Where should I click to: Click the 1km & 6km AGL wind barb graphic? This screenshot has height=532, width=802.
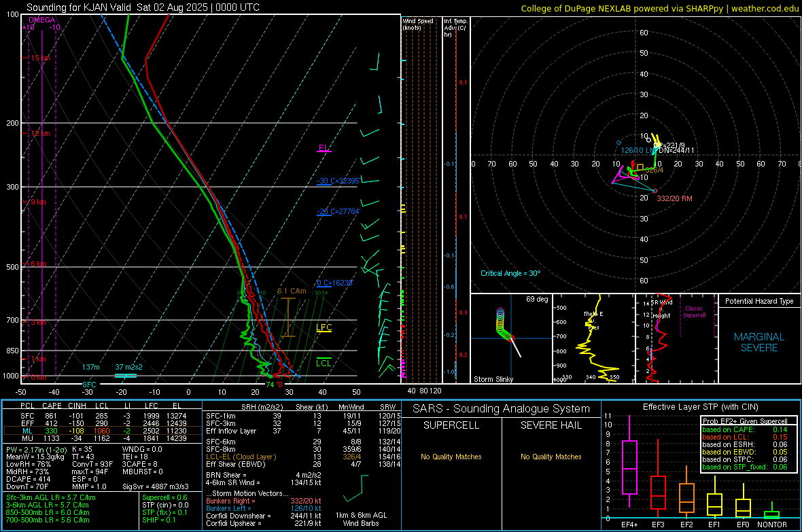click(x=357, y=489)
